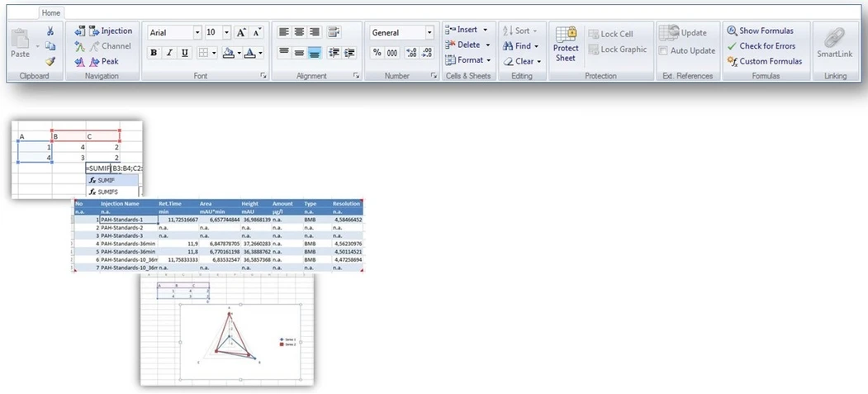
Task: Click the decrease indent icon
Action: tap(334, 53)
